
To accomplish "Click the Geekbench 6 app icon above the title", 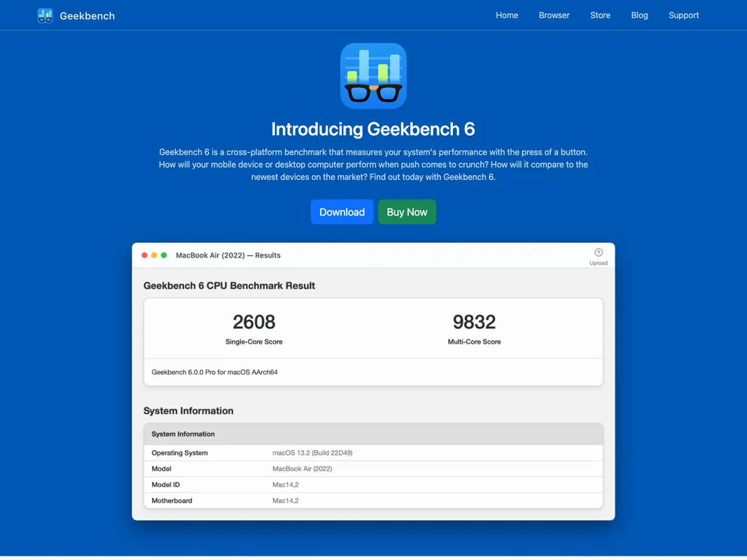I will pos(373,76).
